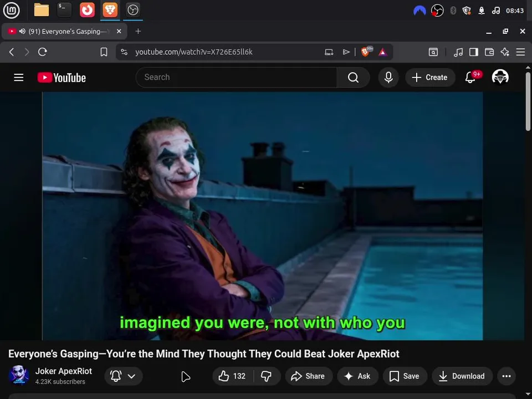Dislike the video with thumbs down
The width and height of the screenshot is (532, 399).
[267, 376]
